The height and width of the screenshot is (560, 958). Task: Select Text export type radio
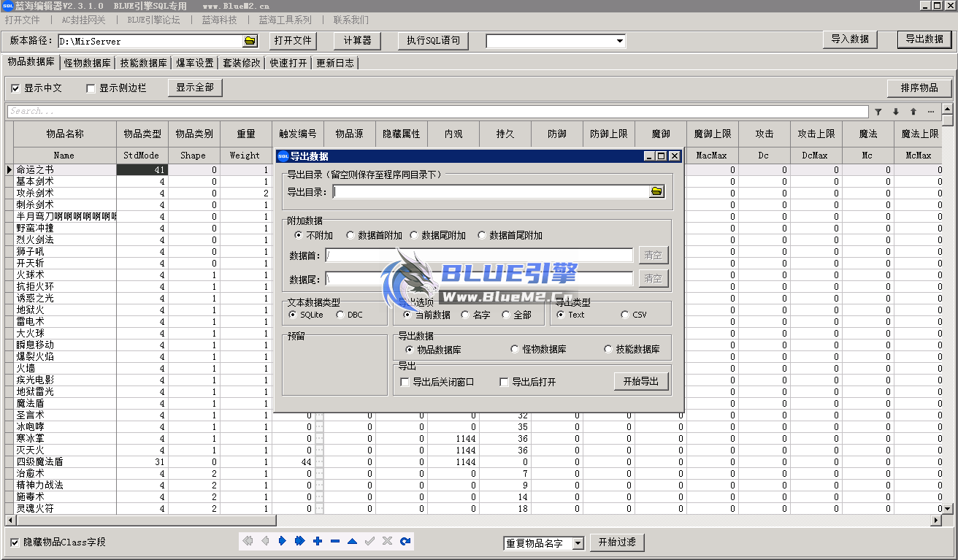(561, 315)
